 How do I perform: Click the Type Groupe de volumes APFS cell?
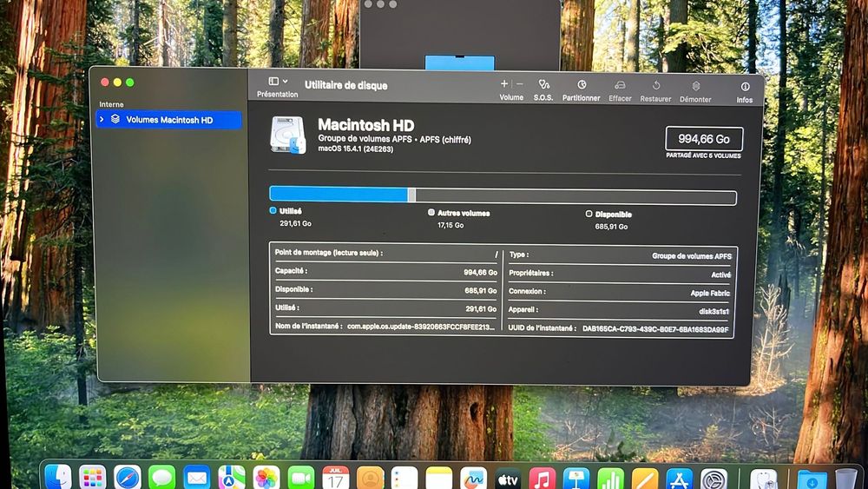coord(620,255)
